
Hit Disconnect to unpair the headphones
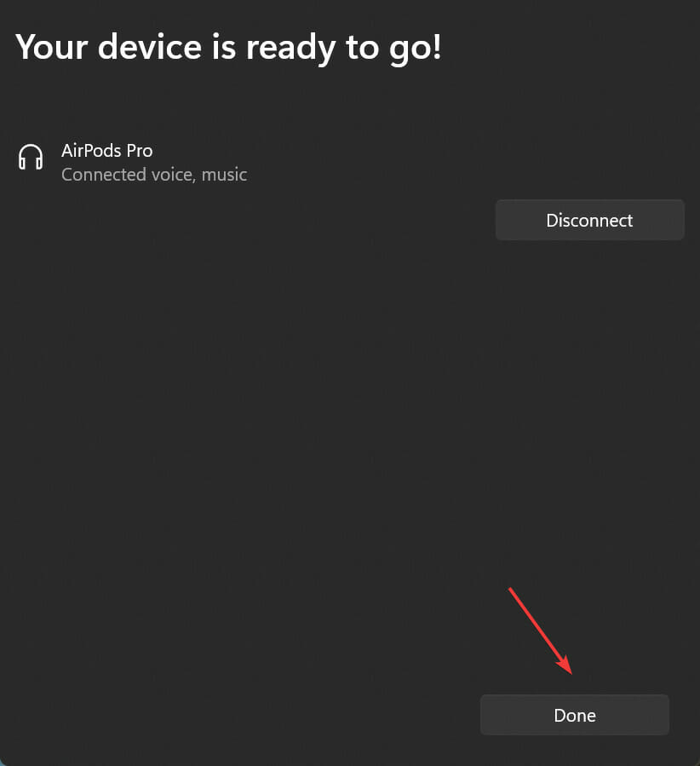click(589, 220)
